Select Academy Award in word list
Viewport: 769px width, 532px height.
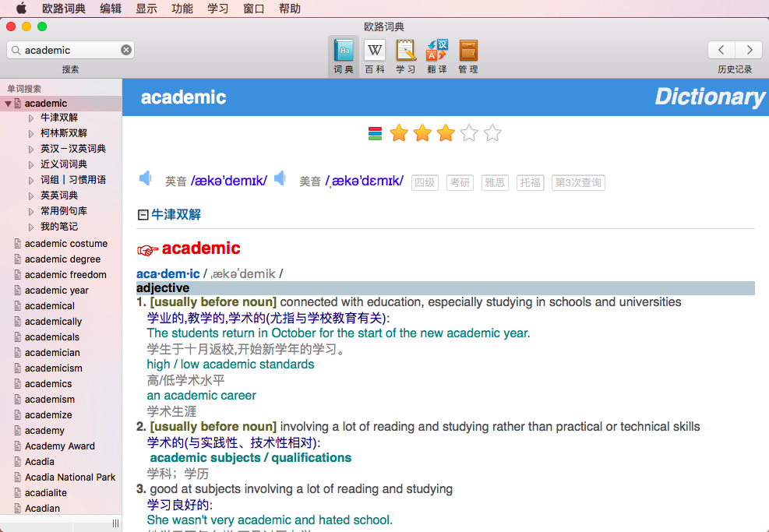pyautogui.click(x=60, y=446)
